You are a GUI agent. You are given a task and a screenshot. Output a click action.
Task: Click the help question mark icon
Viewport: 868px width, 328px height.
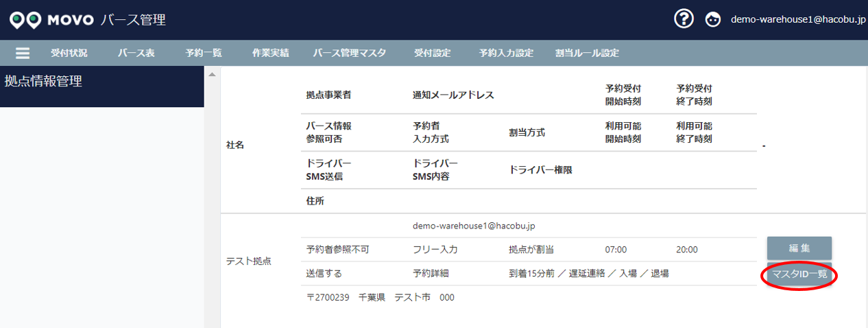(x=684, y=19)
